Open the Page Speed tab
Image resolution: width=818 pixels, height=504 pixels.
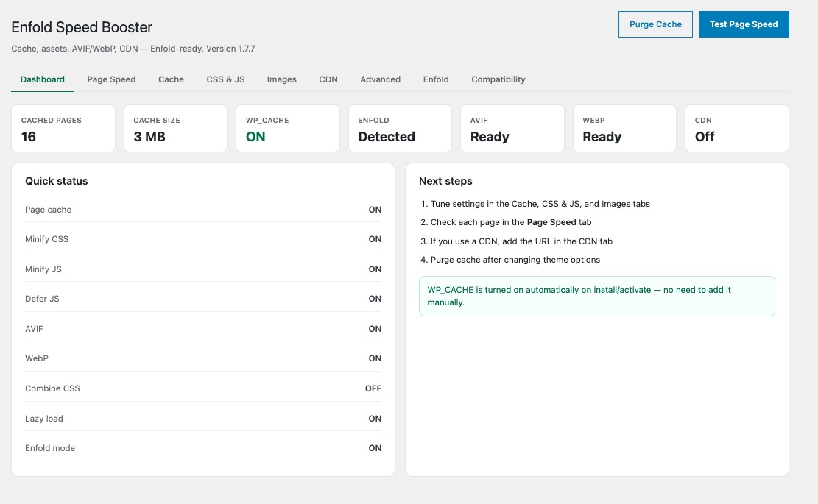point(111,79)
